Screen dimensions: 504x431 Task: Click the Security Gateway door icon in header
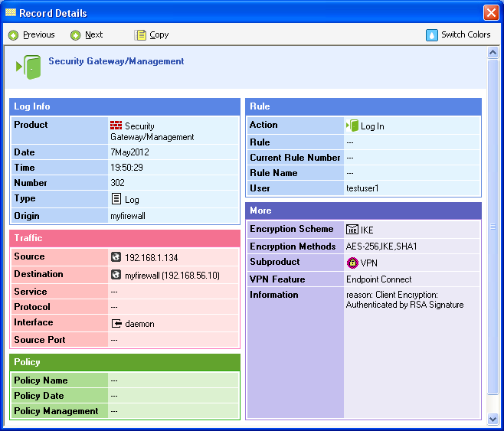tap(28, 66)
